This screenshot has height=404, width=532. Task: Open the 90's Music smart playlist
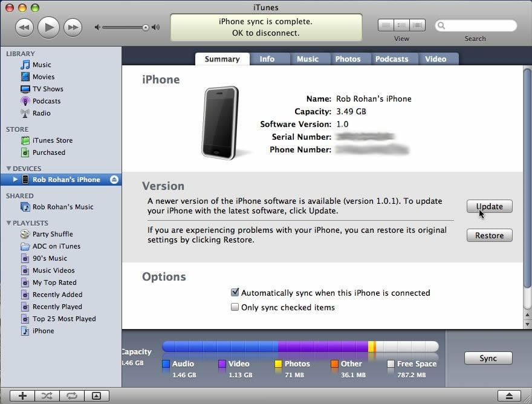tap(50, 258)
